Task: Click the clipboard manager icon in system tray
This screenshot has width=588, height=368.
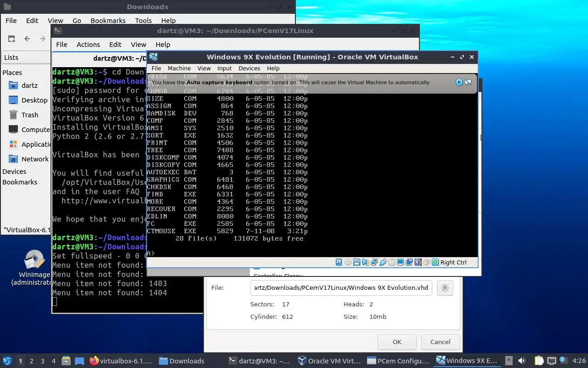Action: [x=539, y=361]
